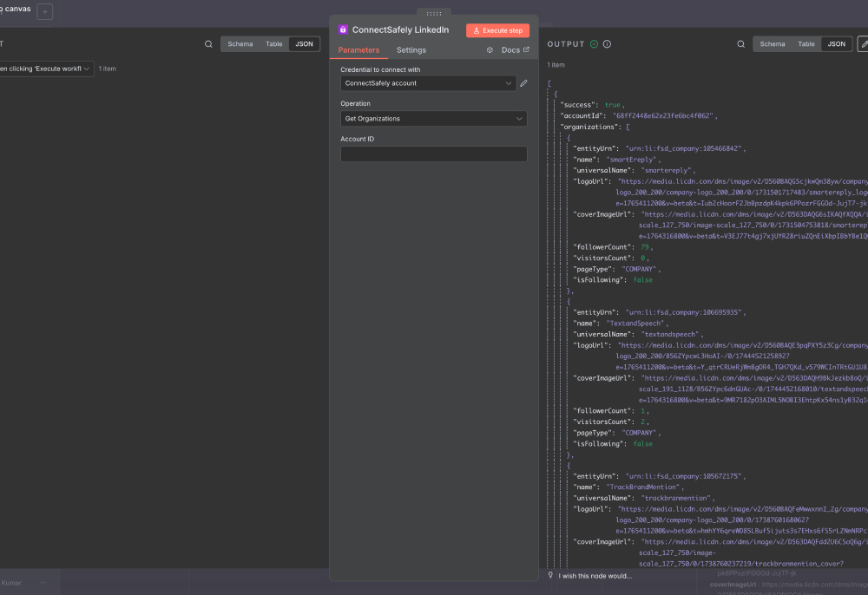Click the search icon in the output panel
The image size is (868, 595).
point(740,44)
